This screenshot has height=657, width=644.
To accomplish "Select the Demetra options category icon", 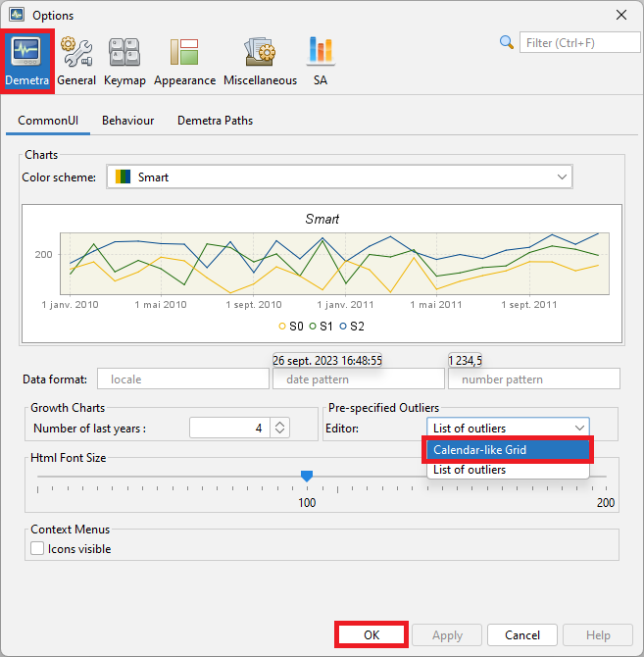I will 26,60.
